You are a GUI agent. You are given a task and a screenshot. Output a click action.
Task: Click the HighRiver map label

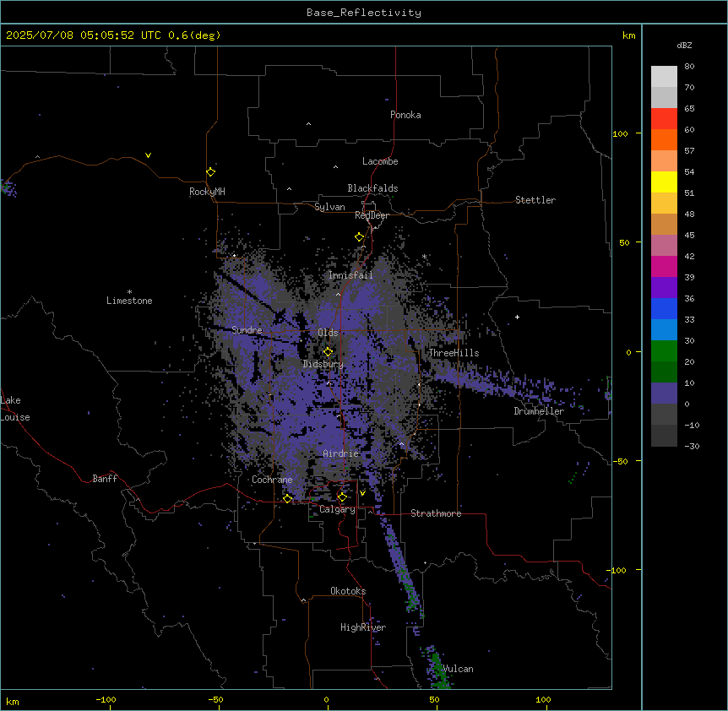click(x=363, y=627)
